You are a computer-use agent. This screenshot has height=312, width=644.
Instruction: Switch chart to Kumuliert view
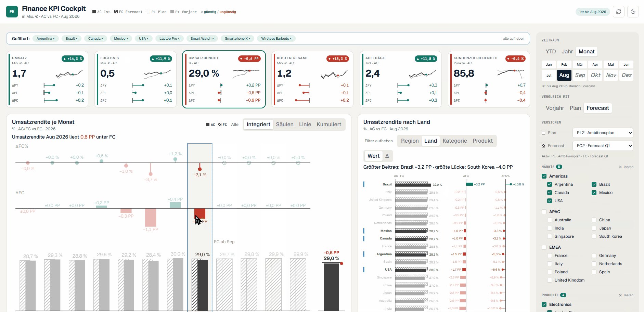329,125
